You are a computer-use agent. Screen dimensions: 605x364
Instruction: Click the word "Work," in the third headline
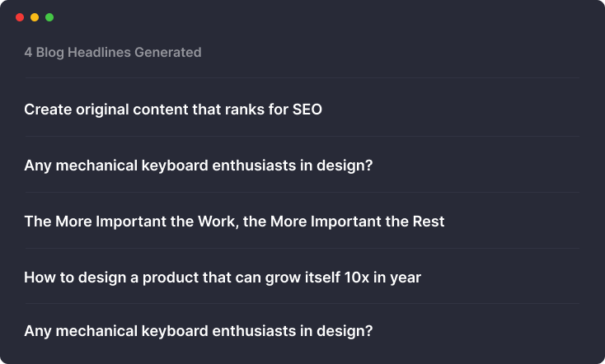[218, 222]
